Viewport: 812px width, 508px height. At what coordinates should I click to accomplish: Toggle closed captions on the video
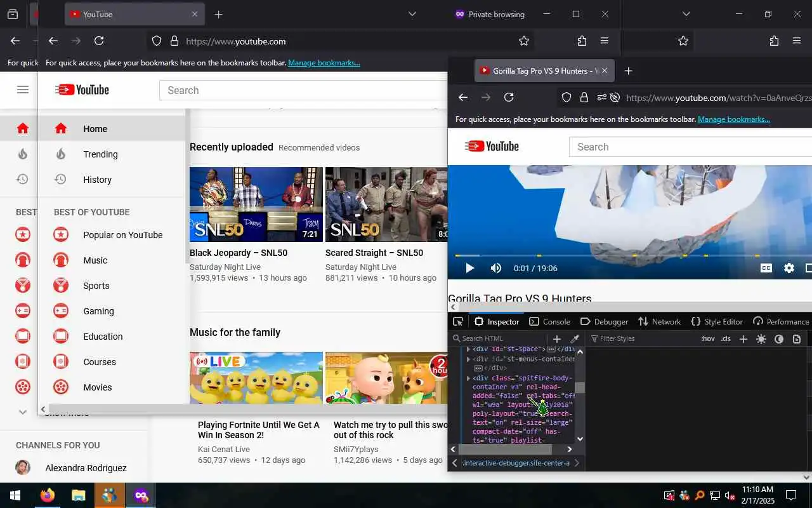tap(766, 268)
